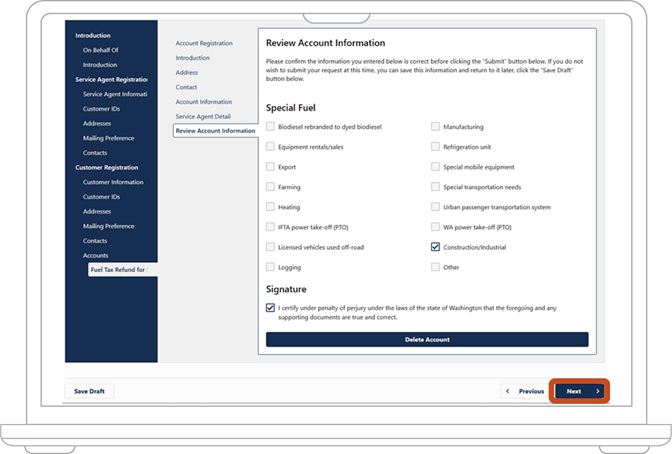The width and height of the screenshot is (672, 454).
Task: Check WA power take-off (PTO)
Action: (x=435, y=227)
